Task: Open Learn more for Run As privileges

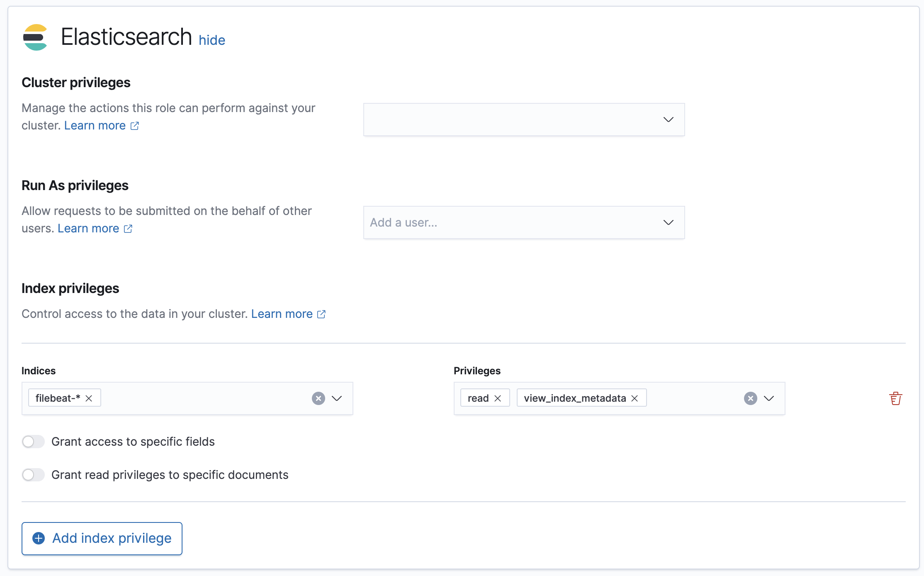Action: [x=88, y=228]
